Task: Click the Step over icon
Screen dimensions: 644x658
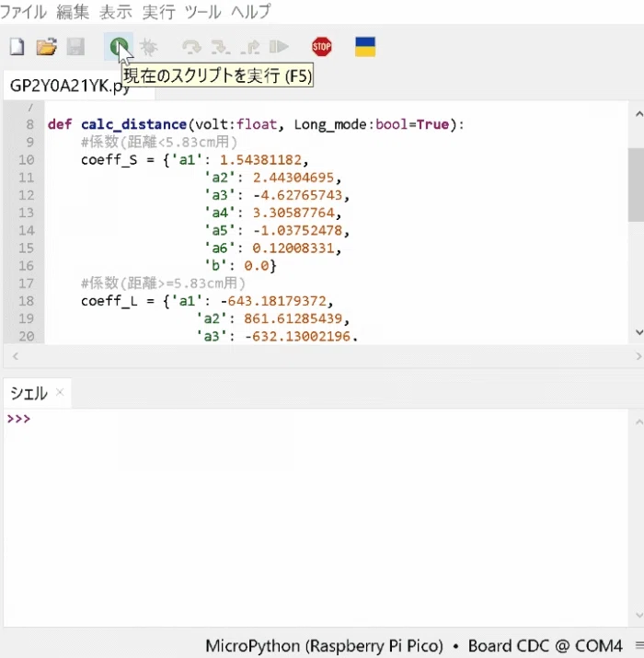Action: pos(191,47)
